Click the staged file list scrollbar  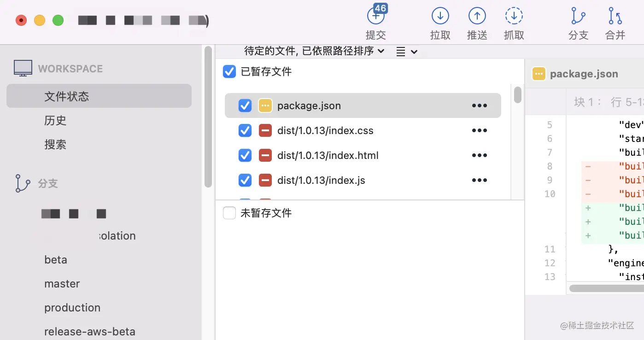point(518,94)
